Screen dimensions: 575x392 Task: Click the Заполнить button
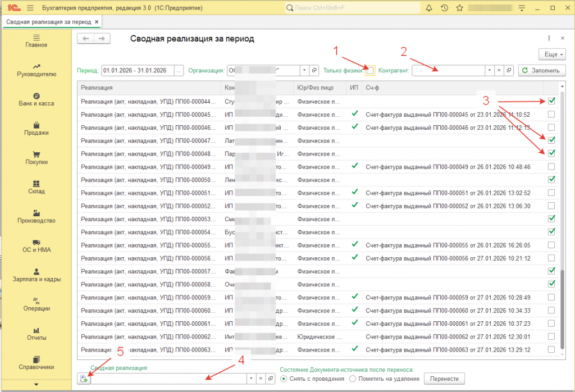click(x=542, y=70)
